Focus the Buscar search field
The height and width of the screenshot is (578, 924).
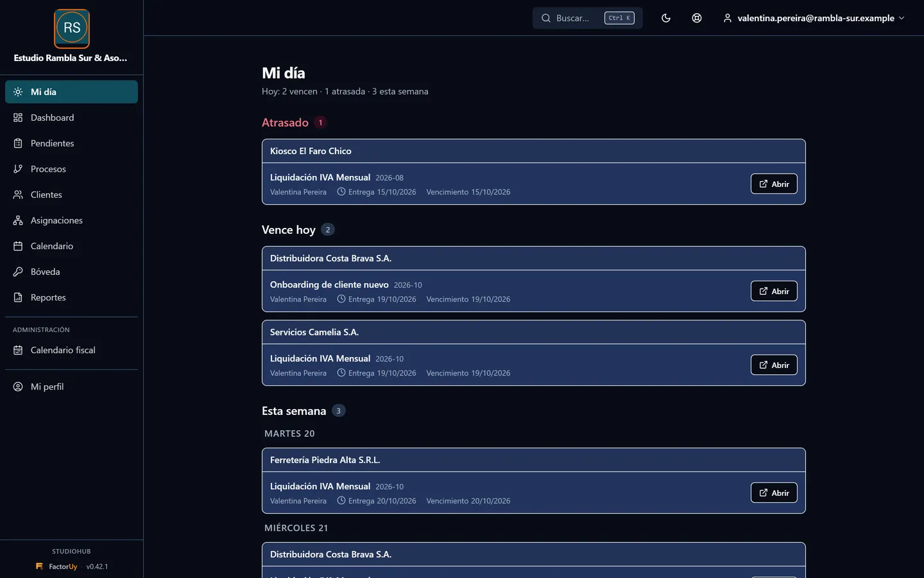(x=588, y=18)
